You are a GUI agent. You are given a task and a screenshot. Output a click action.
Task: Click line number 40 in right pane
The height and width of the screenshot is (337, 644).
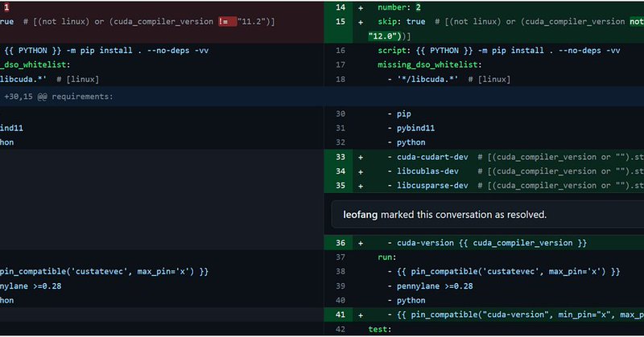[341, 301]
